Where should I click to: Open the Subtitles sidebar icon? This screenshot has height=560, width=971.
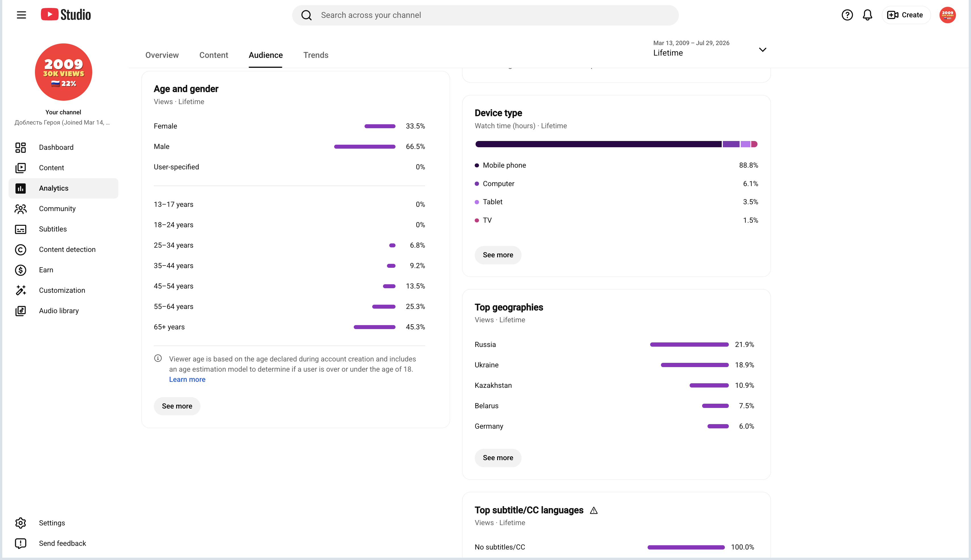click(20, 229)
